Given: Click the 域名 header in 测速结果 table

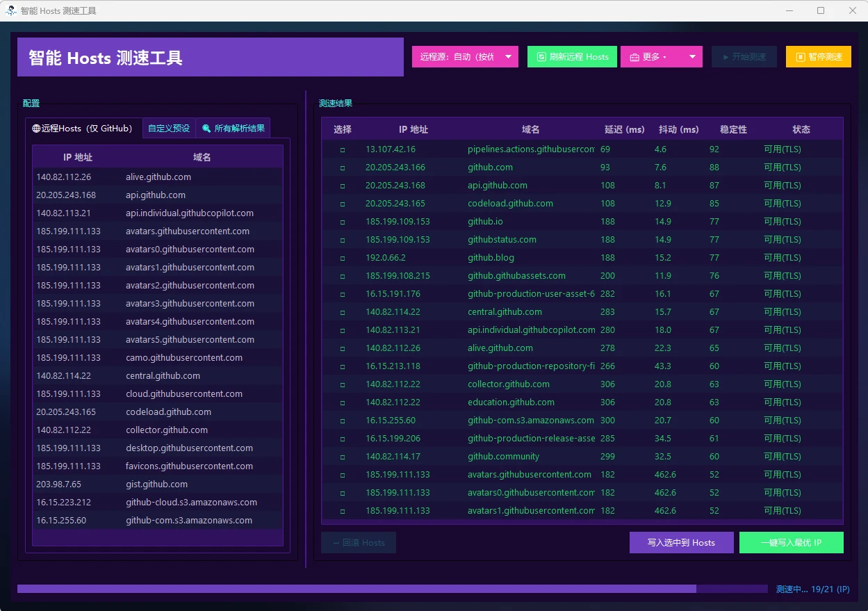Looking at the screenshot, I should (x=531, y=129).
